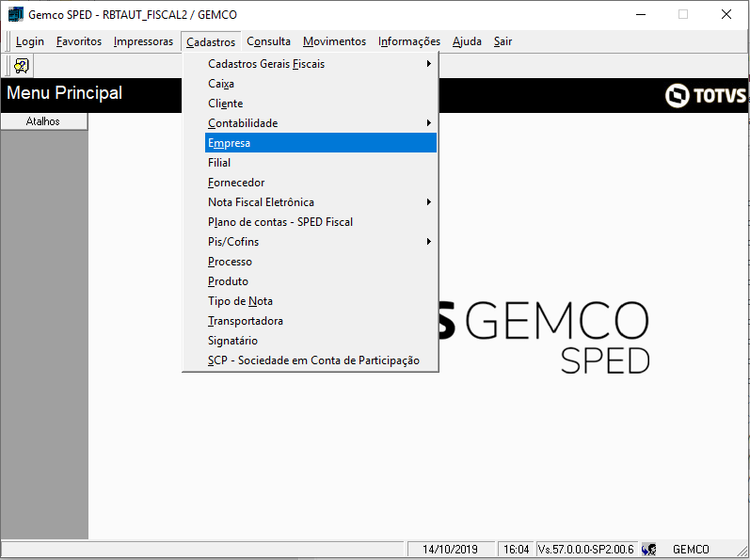This screenshot has height=560, width=750.
Task: Click the Atalhos button in sidebar
Action: tap(44, 121)
